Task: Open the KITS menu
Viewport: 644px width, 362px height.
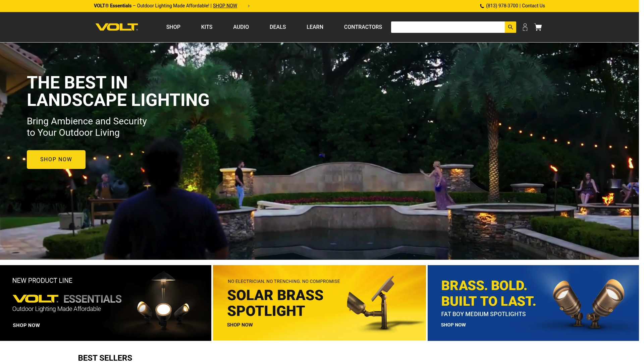Action: point(207,27)
